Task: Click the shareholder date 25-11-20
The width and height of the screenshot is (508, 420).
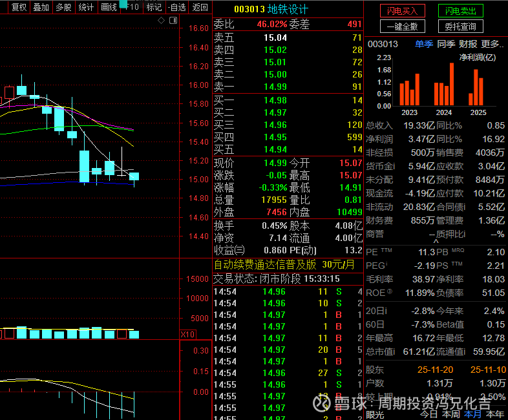Action: click(x=435, y=370)
